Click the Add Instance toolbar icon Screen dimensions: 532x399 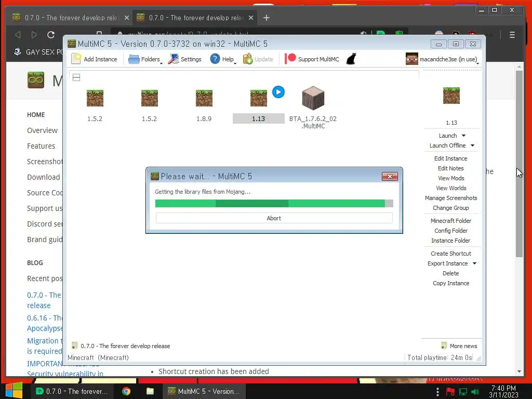click(x=76, y=59)
